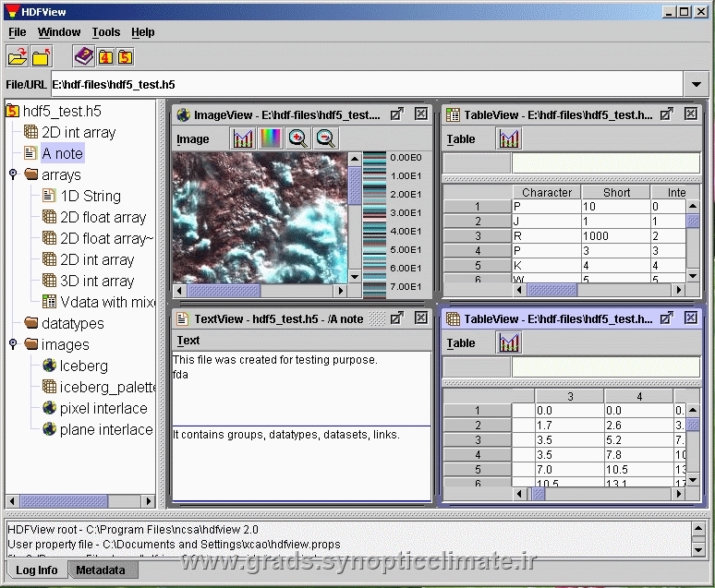Click column header 4 in lower TableView
The width and height of the screenshot is (715, 588).
(x=639, y=397)
